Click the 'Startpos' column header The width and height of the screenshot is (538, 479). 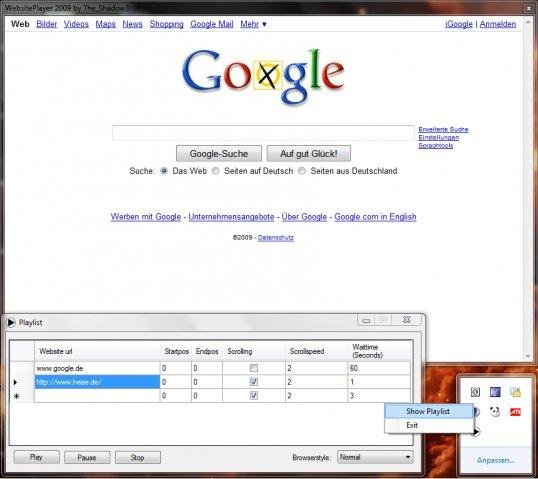pyautogui.click(x=175, y=351)
